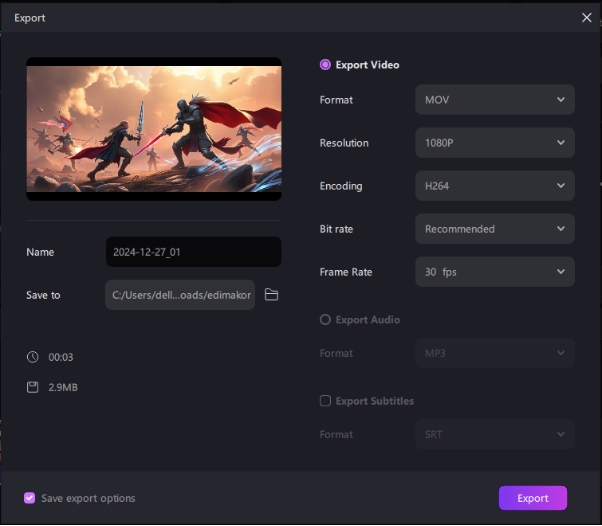Screen dimensions: 602x526
Task: Open the Resolution dropdown showing 1080P
Action: (494, 143)
